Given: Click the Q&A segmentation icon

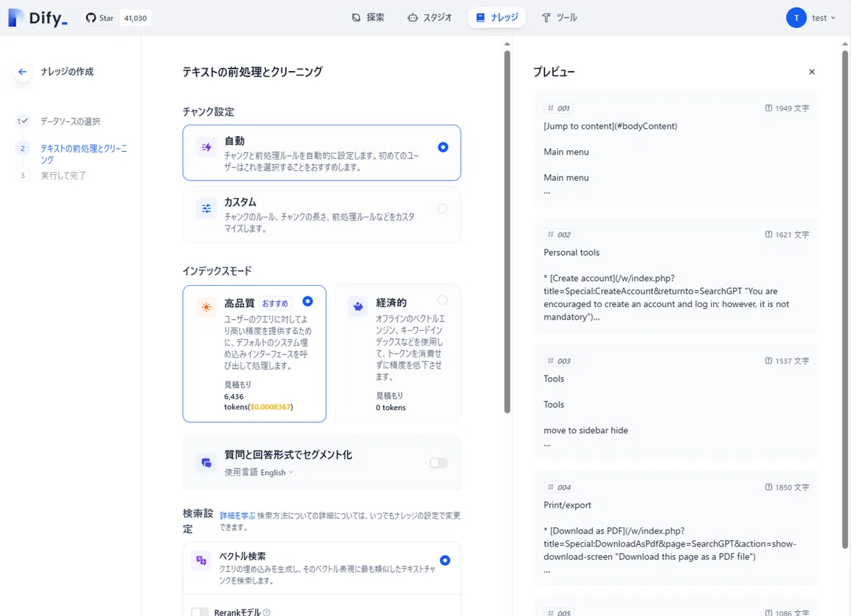Looking at the screenshot, I should coord(206,463).
